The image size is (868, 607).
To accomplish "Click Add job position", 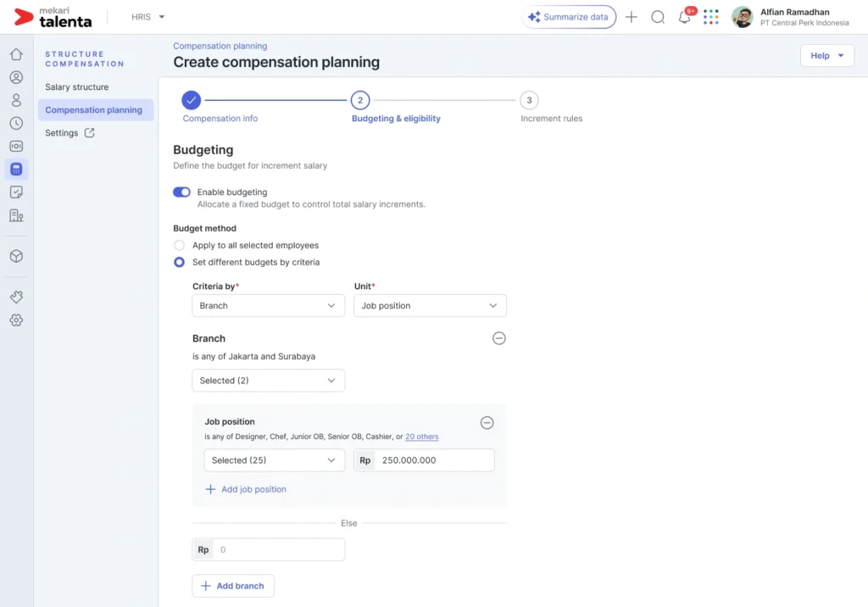I will point(246,490).
